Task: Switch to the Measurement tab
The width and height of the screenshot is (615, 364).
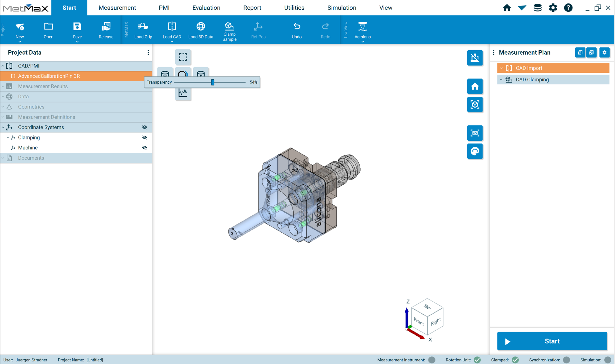Action: tap(117, 8)
